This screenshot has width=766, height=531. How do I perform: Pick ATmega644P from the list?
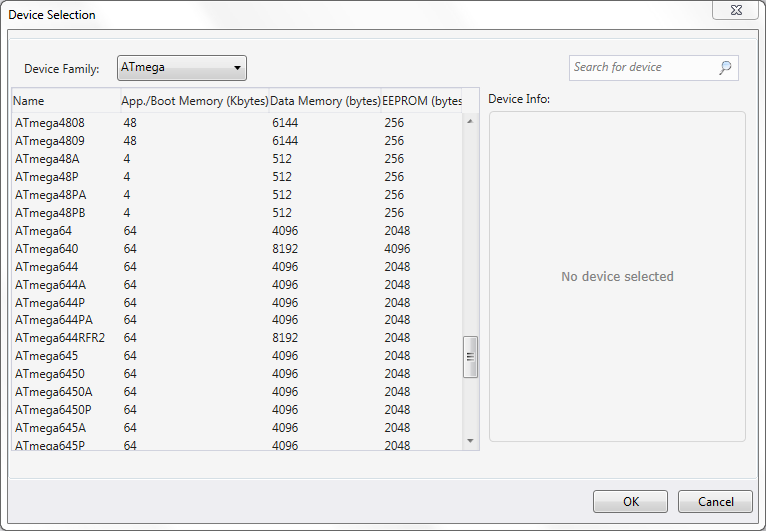(237, 303)
